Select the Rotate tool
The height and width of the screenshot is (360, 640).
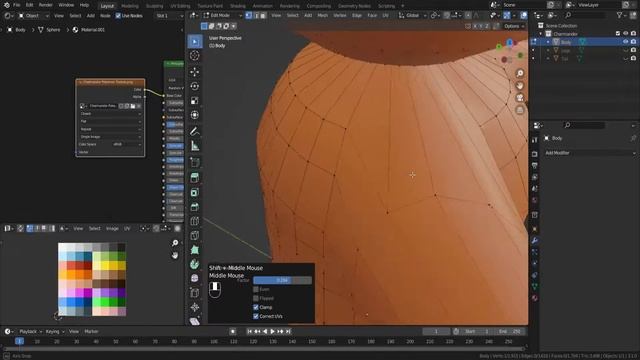click(195, 86)
